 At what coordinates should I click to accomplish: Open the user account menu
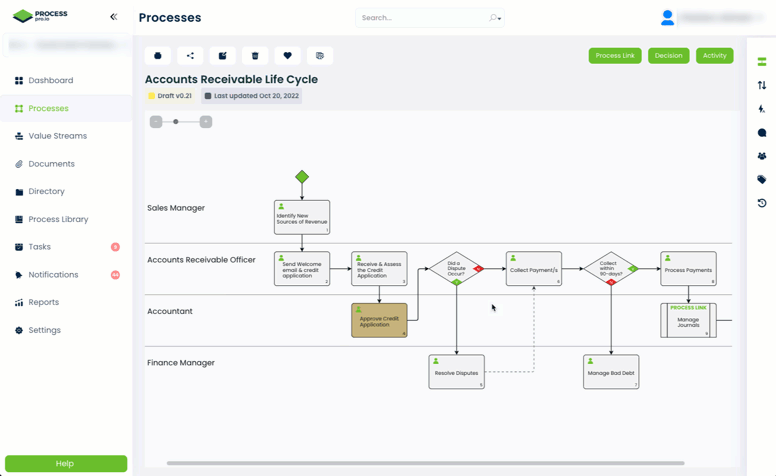coord(668,18)
